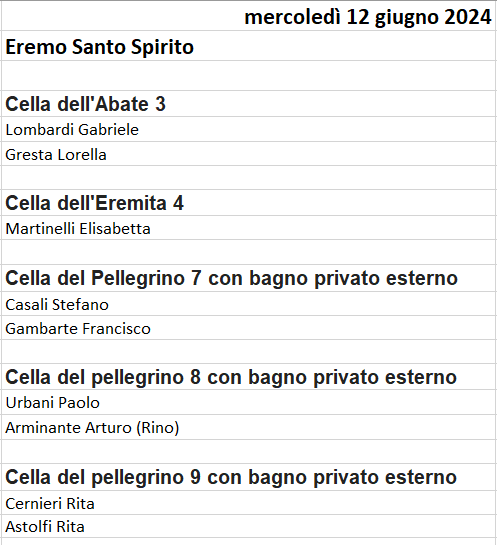Select the Cella dell'Eremita 4 heading

click(x=248, y=203)
